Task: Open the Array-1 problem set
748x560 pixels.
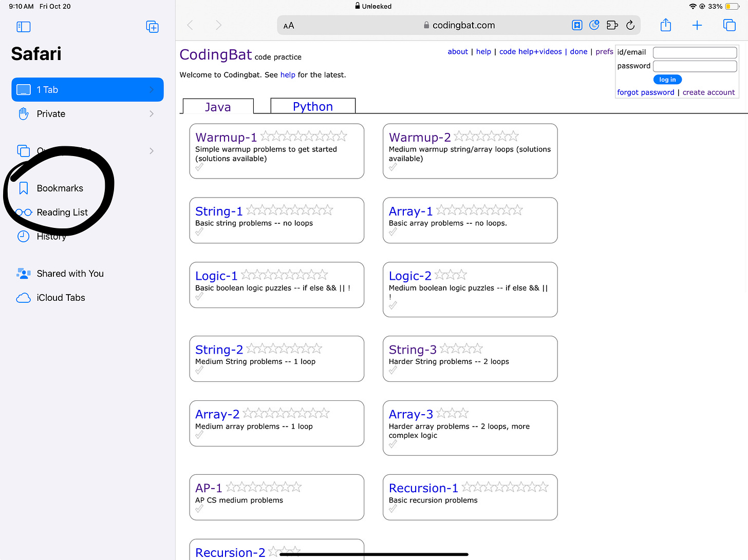Action: (x=410, y=211)
